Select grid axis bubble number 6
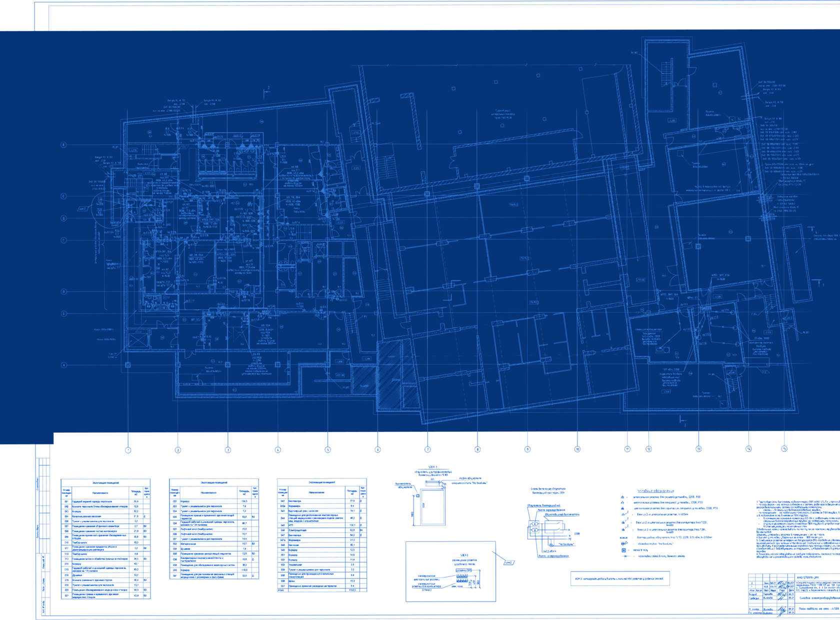Screen dimensions: 840x620 coord(377,450)
